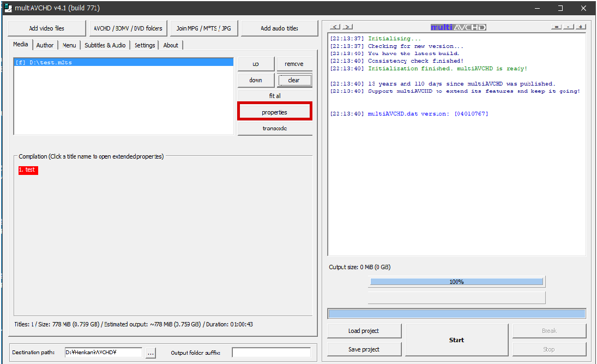Click the wide bottom progress bar
This screenshot has height=364, width=597.
pos(456,313)
